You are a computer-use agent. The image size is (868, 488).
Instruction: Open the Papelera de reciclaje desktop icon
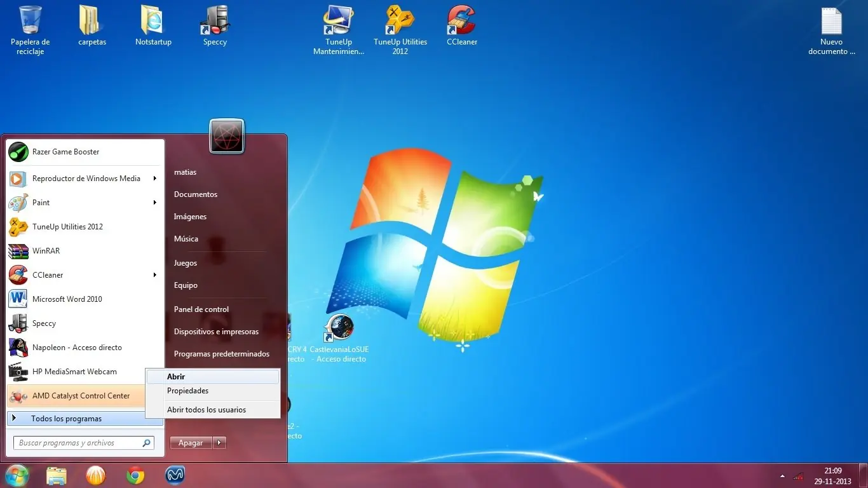click(30, 30)
